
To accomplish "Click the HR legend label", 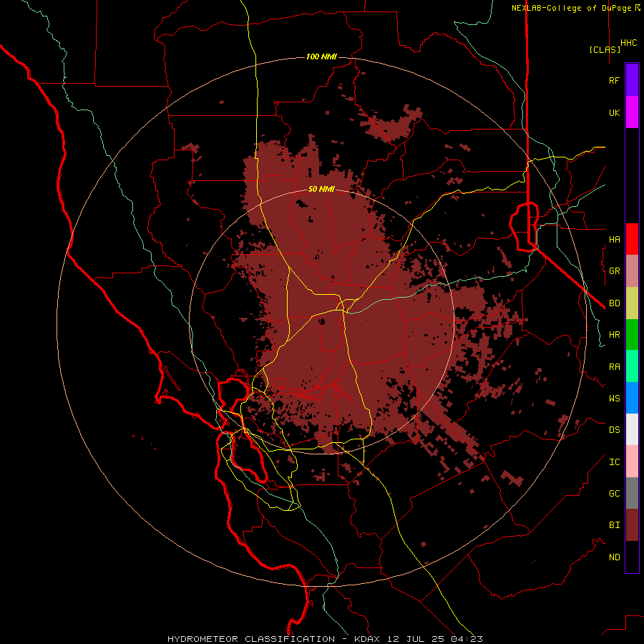I will [x=614, y=335].
